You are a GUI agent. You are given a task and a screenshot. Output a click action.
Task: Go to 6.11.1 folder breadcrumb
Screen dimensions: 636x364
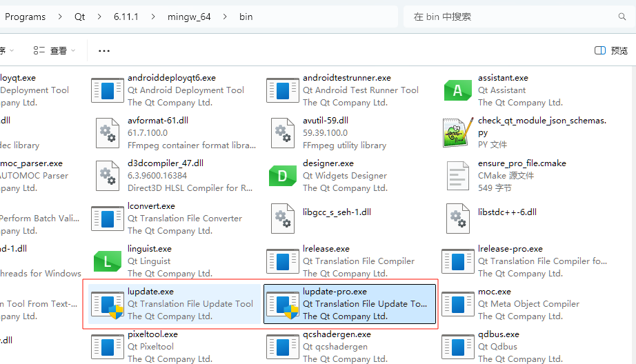[126, 17]
